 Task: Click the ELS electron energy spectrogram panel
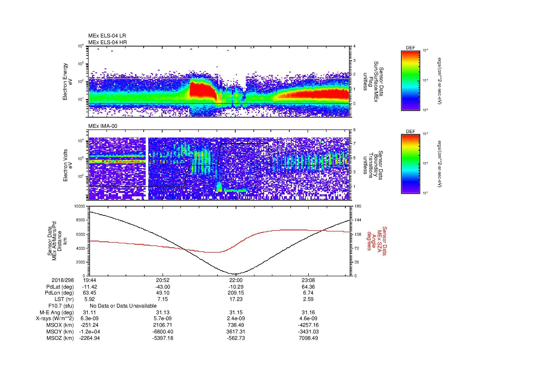tap(219, 82)
